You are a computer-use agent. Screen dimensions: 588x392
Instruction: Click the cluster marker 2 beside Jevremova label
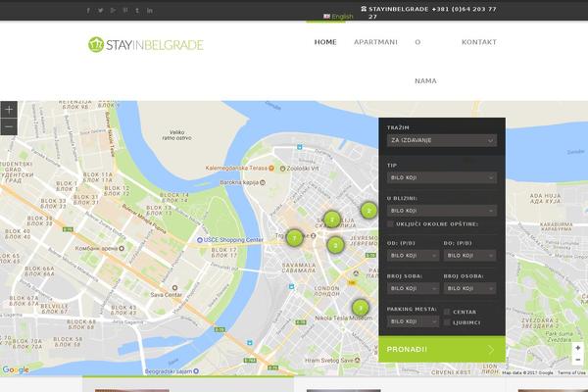tap(335, 245)
